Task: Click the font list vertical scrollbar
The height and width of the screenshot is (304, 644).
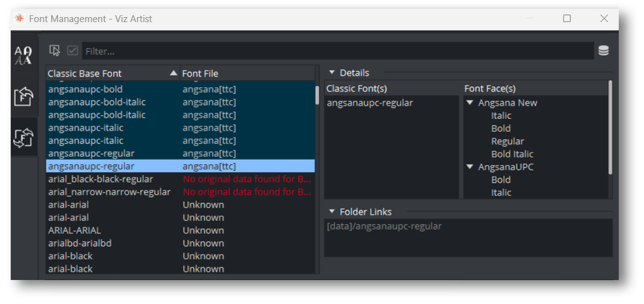Action: [317, 95]
